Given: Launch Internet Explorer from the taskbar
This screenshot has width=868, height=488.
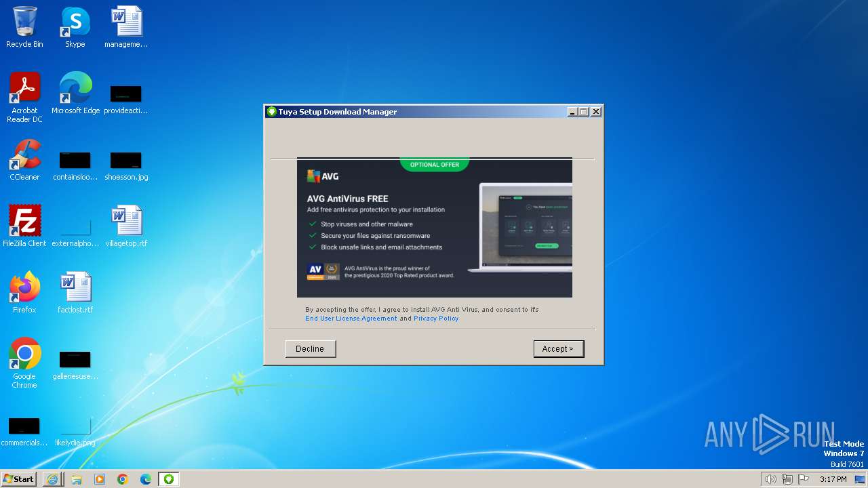Looking at the screenshot, I should coord(52,479).
